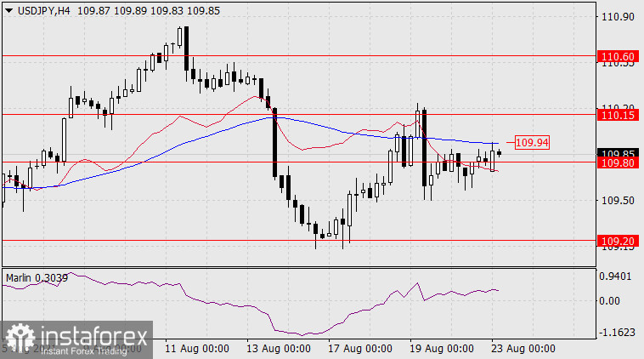Viewport: 644px width, 359px height.
Task: Click the 109.50 price scale value
Action: coord(617,201)
